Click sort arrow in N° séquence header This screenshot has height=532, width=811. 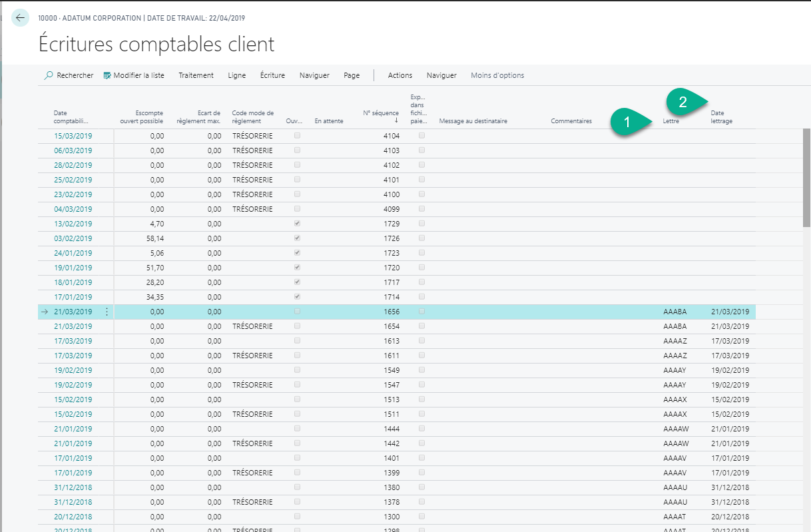point(397,121)
